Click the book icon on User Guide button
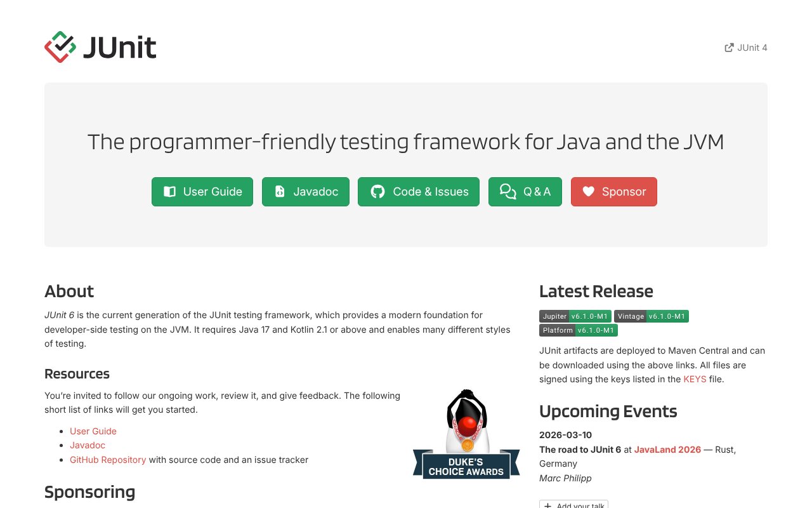The height and width of the screenshot is (508, 812). tap(169, 191)
